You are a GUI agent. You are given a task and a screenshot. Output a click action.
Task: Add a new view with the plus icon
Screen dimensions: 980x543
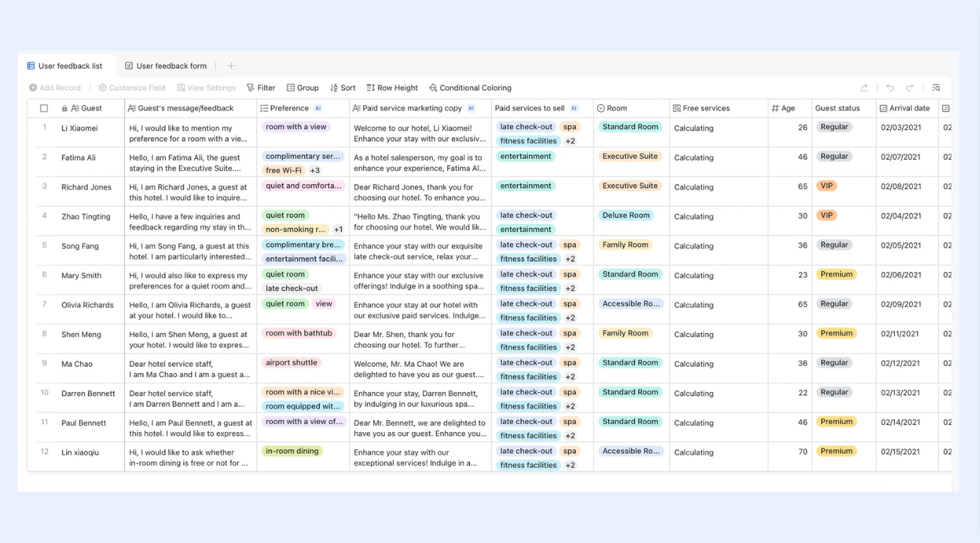231,66
